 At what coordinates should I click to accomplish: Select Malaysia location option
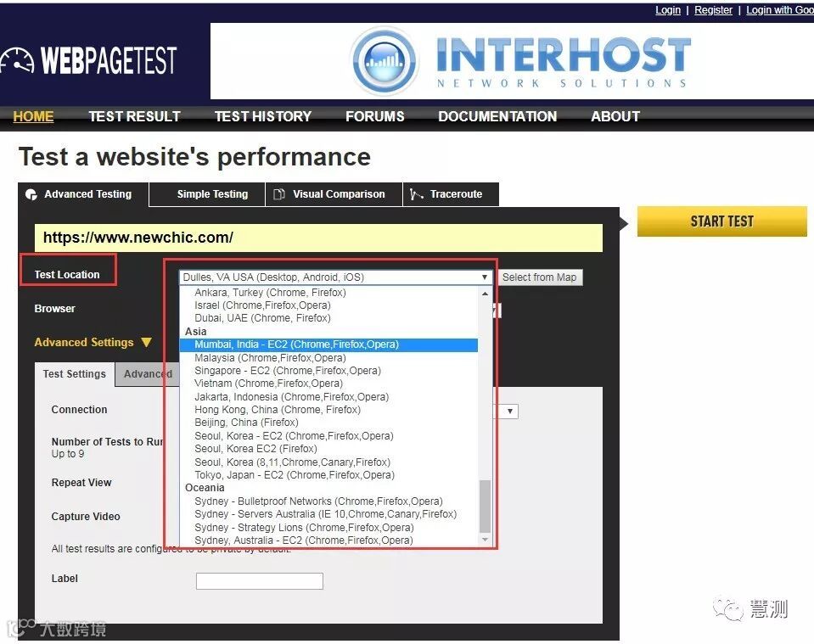328,357
